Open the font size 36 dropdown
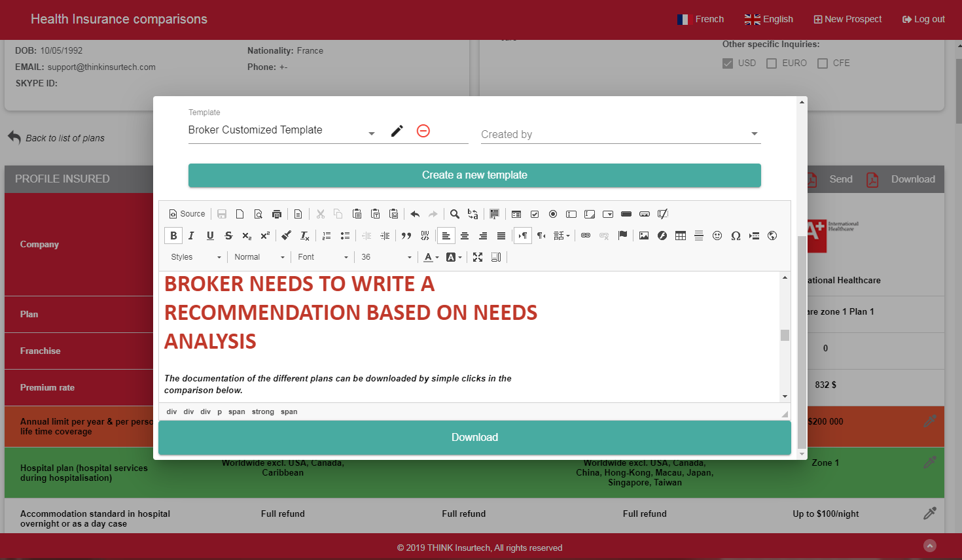 click(x=386, y=258)
